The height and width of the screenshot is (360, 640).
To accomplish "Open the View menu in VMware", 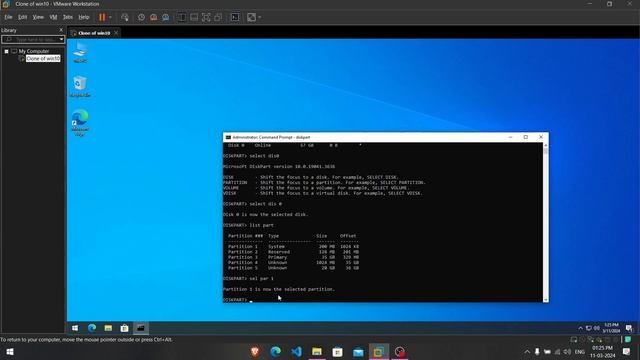I will [x=38, y=17].
